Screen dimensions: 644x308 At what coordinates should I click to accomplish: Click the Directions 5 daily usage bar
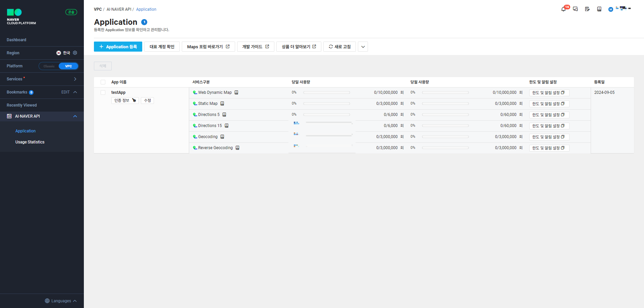pos(327,115)
